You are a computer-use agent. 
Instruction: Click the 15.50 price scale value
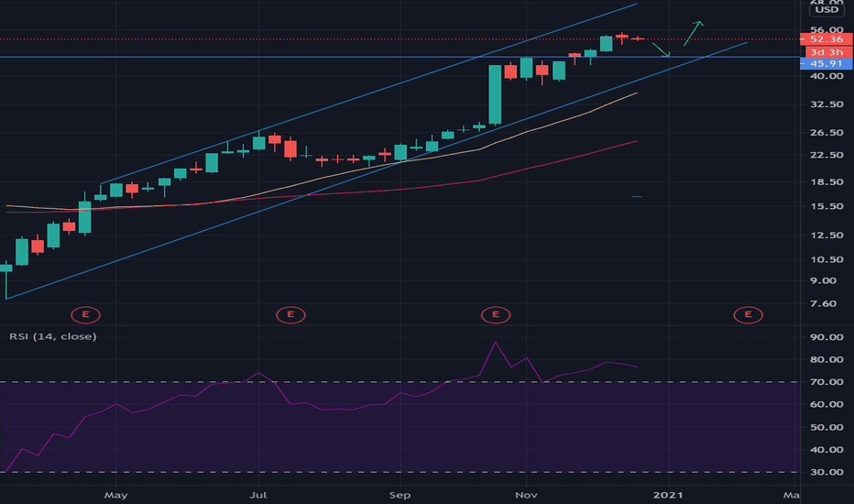[827, 206]
